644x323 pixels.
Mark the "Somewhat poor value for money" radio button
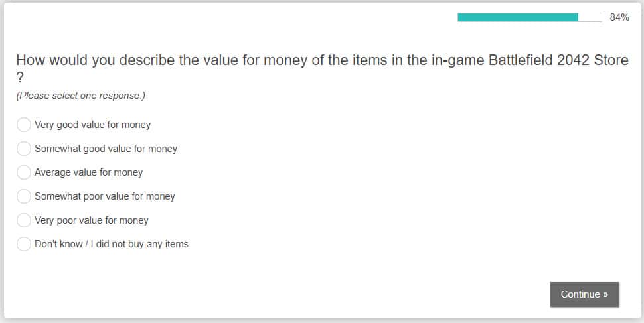(24, 196)
